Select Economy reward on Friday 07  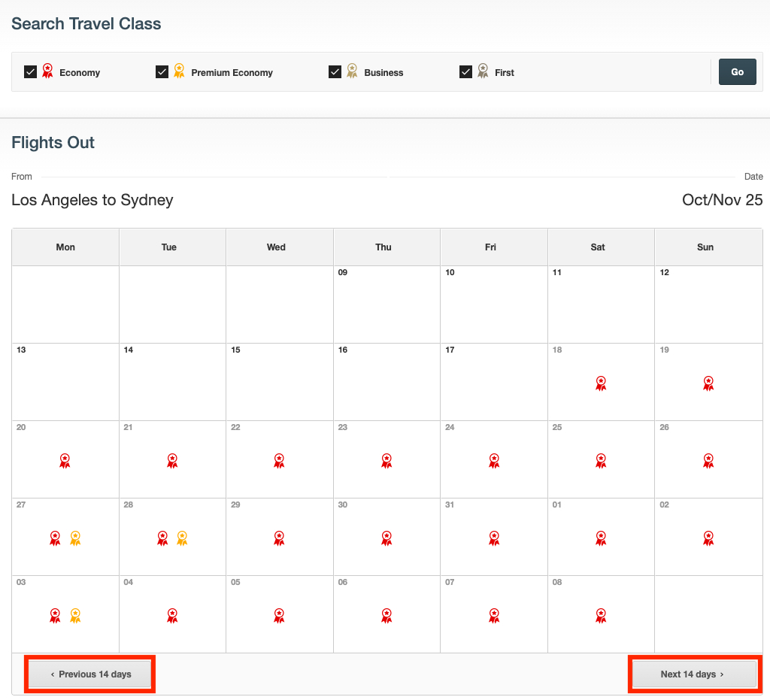[494, 616]
